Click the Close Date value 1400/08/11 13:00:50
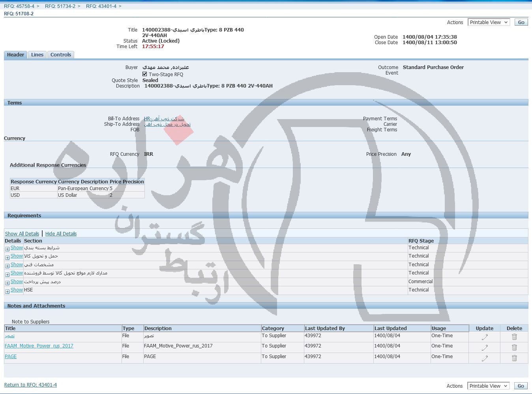The width and height of the screenshot is (532, 394). coord(430,43)
